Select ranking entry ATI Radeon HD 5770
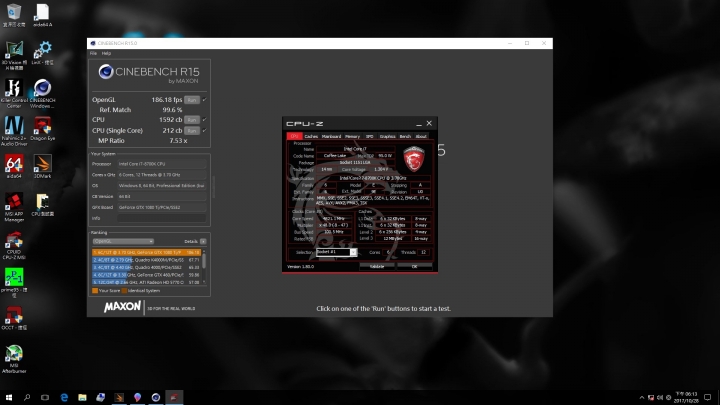The width and height of the screenshot is (720, 405). coord(146,282)
